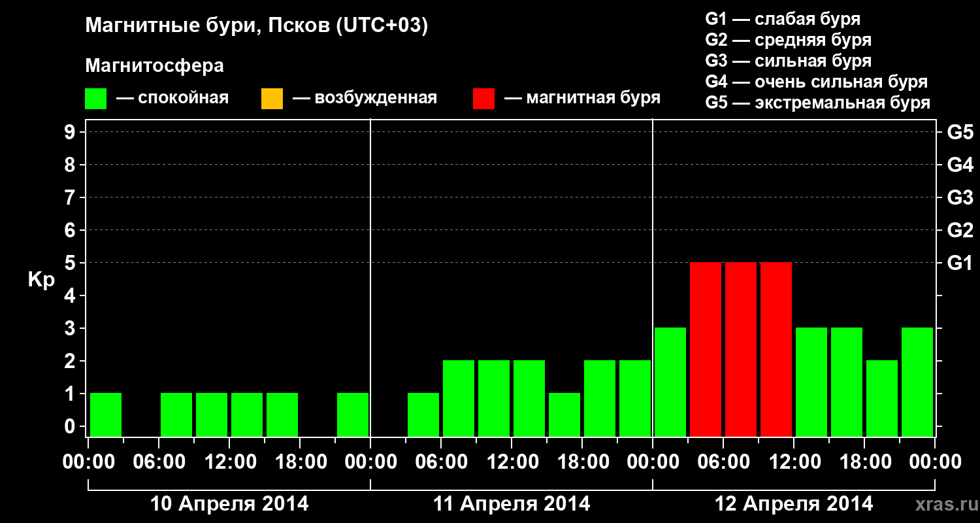Click the red 'магнитная буря' legend swatch

click(x=483, y=99)
